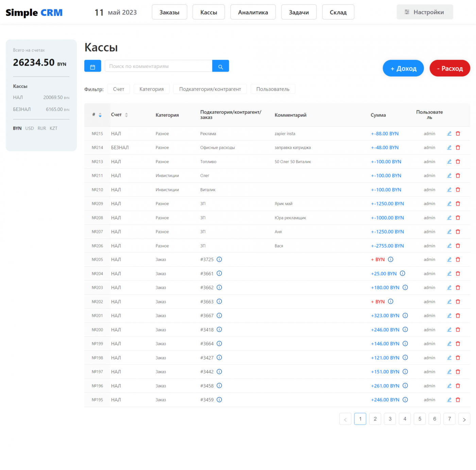Delete transaction №208 trash icon
This screenshot has width=476, height=470.
click(458, 217)
